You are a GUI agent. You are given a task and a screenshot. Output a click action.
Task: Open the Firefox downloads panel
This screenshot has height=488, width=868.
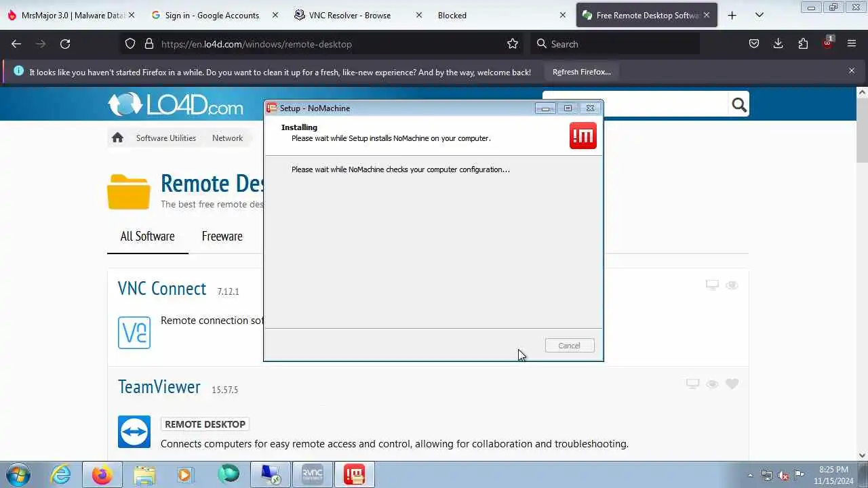click(x=778, y=43)
